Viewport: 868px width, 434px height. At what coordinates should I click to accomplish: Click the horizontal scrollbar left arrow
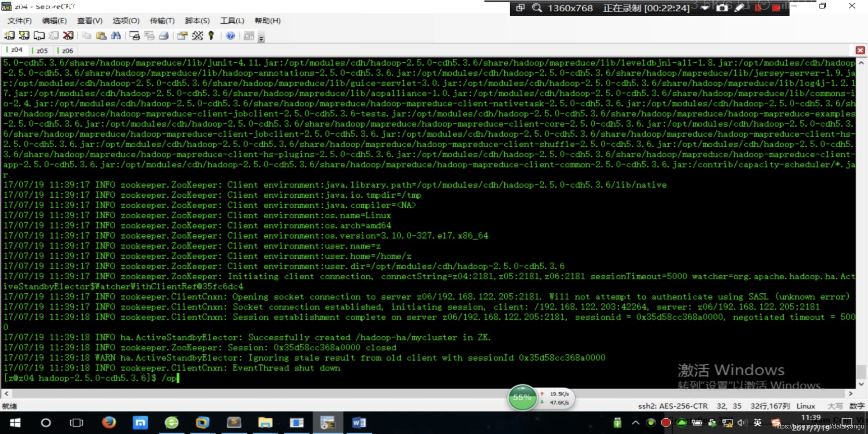(6, 393)
